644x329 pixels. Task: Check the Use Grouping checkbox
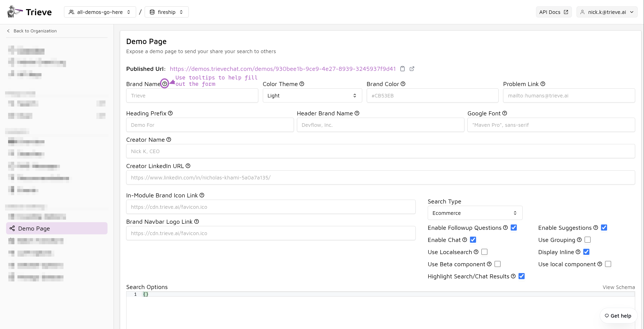coord(588,240)
